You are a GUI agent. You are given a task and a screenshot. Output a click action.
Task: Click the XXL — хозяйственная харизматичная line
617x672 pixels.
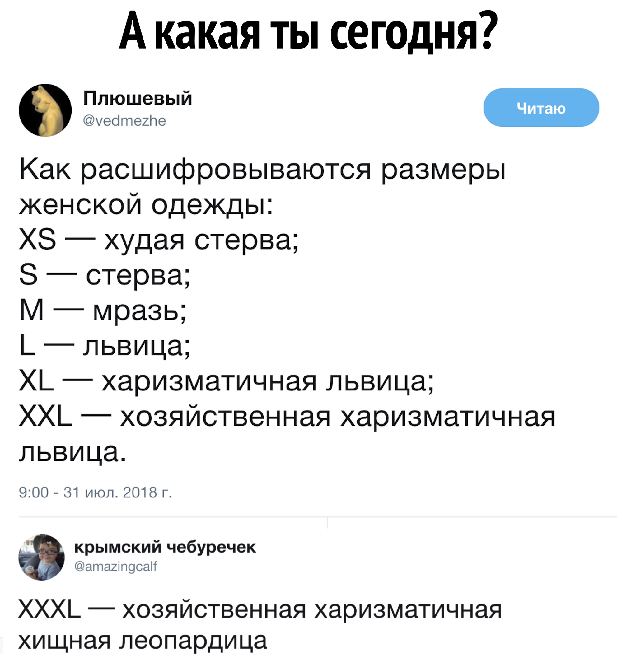287,417
